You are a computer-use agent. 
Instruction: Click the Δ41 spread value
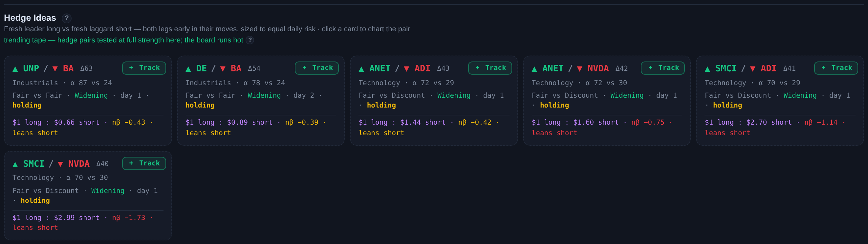(790, 68)
